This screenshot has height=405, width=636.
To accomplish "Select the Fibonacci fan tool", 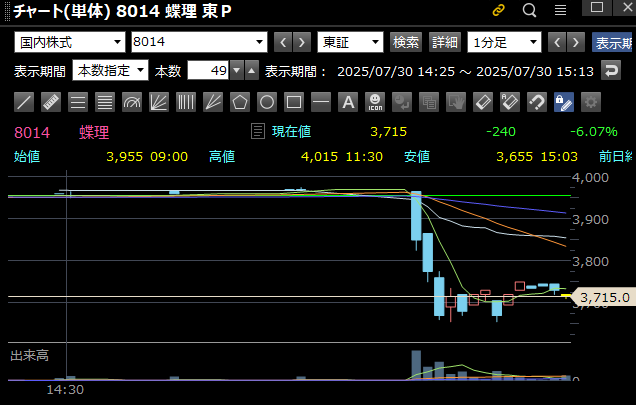I will [x=159, y=102].
